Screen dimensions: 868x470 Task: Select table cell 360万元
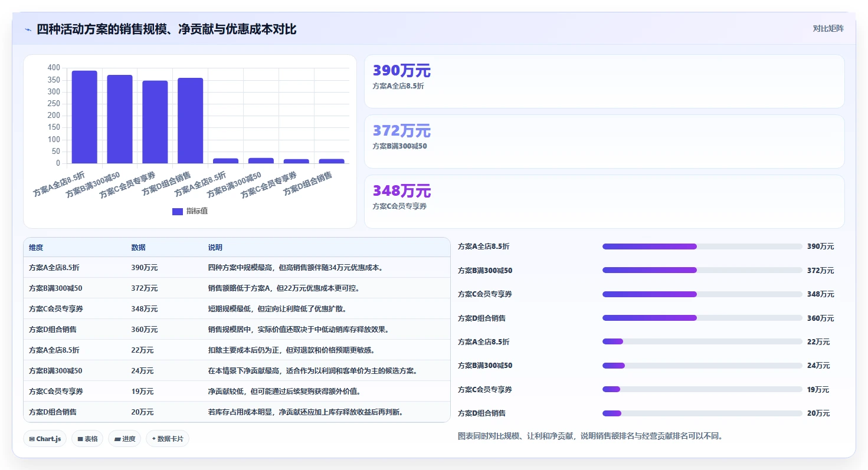145,330
